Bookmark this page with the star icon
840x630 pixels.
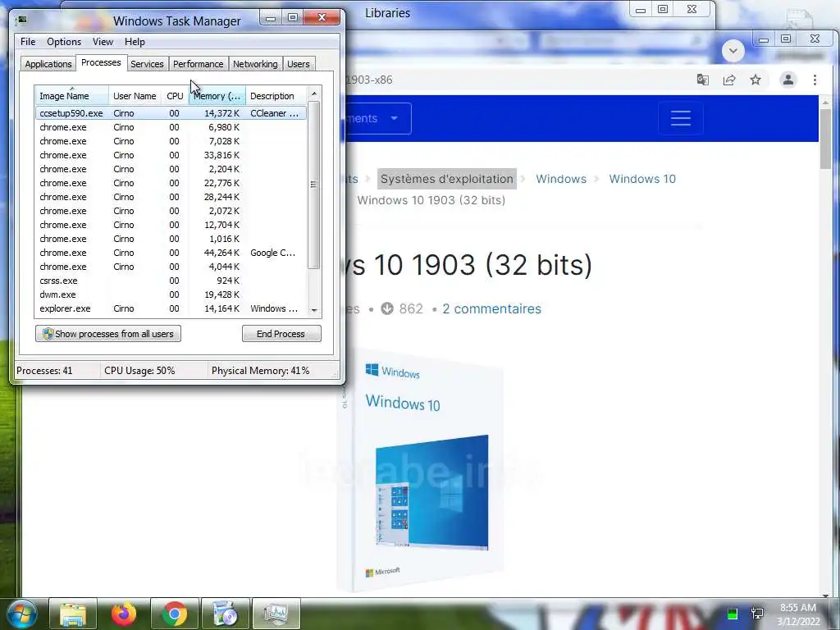pyautogui.click(x=756, y=80)
